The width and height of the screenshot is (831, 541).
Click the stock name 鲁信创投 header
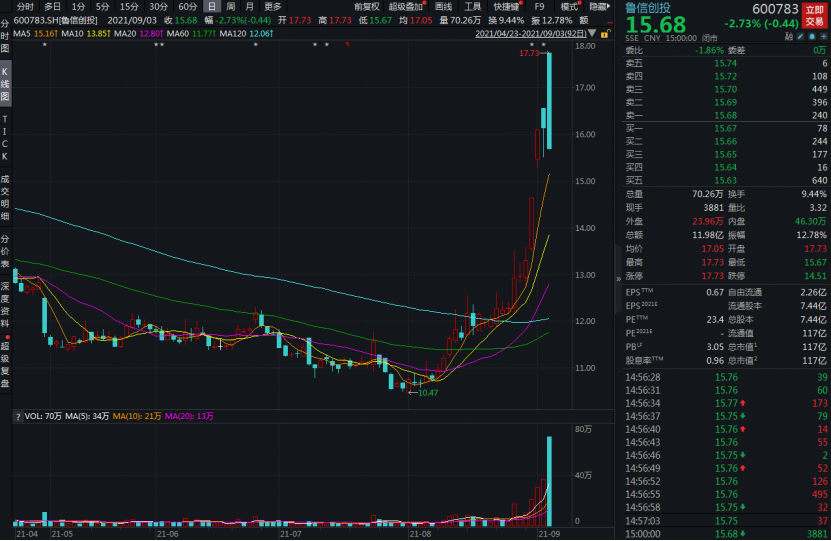tap(647, 8)
